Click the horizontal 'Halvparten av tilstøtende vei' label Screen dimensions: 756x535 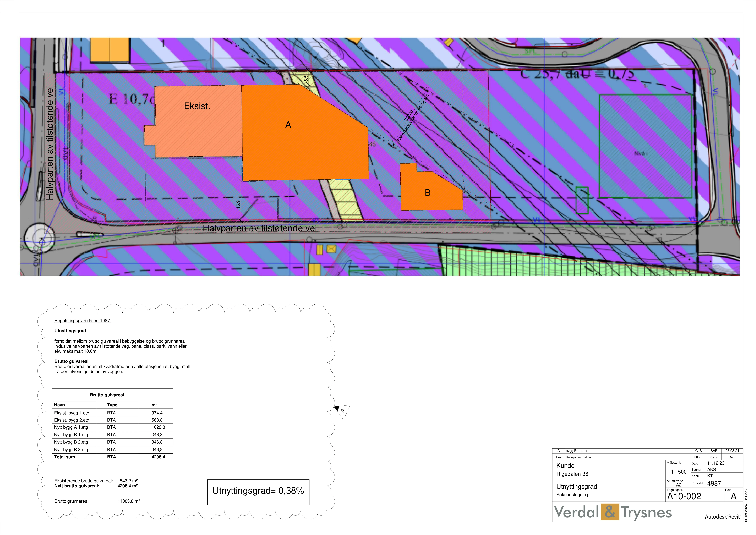(260, 228)
